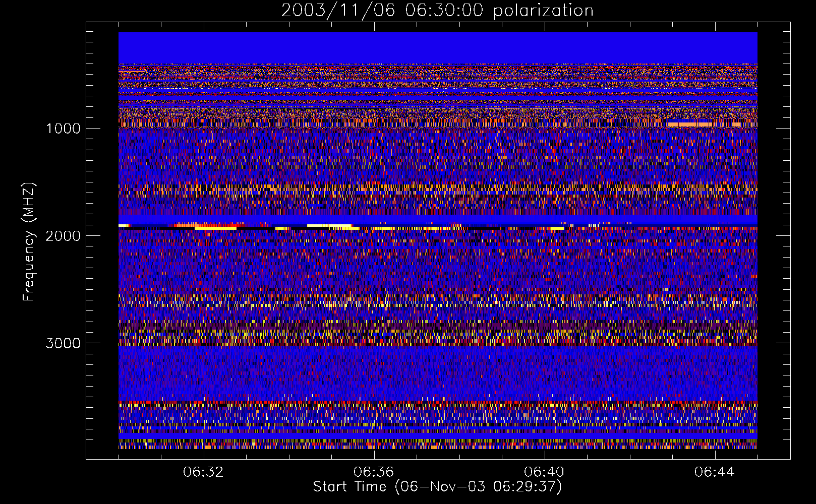Click the '06:40' time axis label
Viewport: 816px width, 504px height.
tap(544, 472)
